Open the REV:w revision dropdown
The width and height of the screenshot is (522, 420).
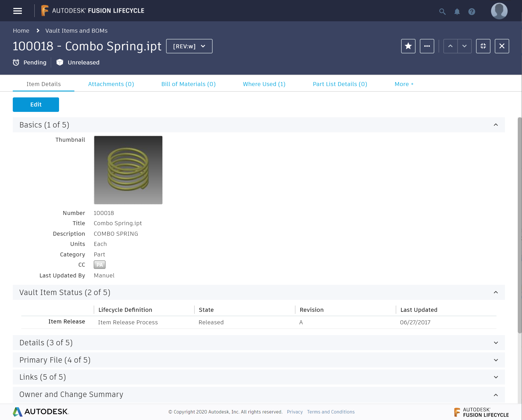189,46
